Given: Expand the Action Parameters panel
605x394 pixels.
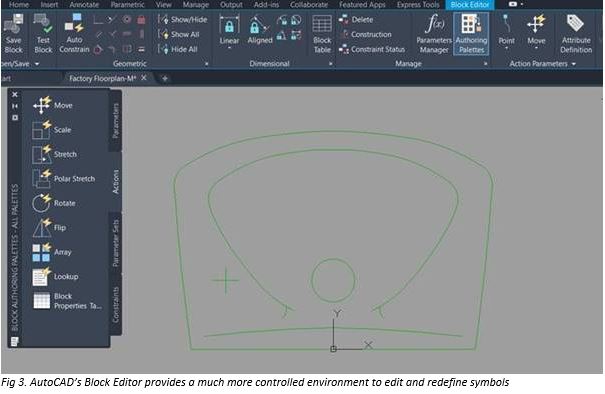Looking at the screenshot, I should [x=542, y=64].
